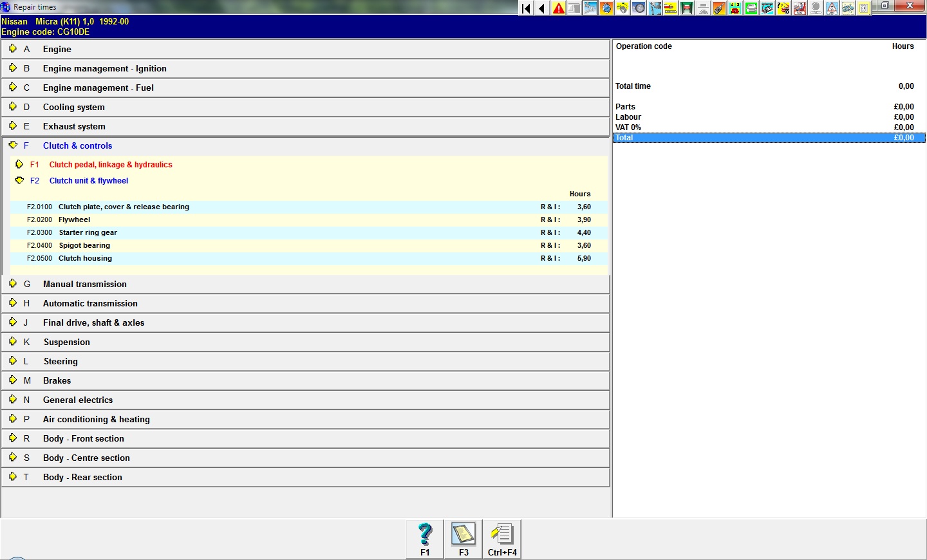Click the Total time row
Screen dimensions: 927x560
tap(769, 86)
